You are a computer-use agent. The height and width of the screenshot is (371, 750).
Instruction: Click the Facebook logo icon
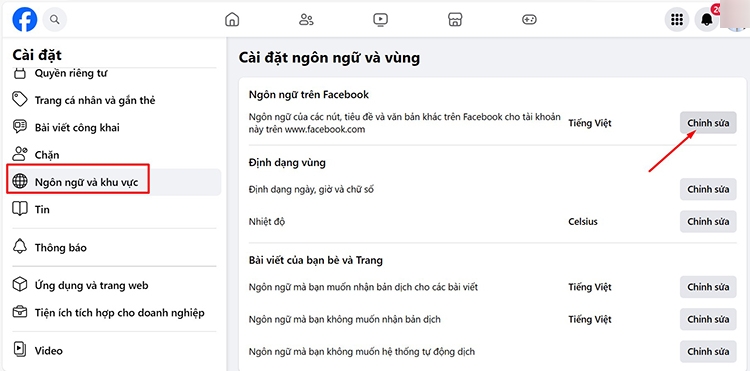pos(25,20)
